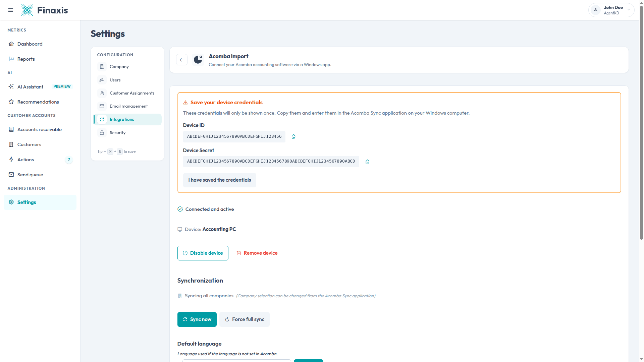The width and height of the screenshot is (644, 362).
Task: Click the Acomba import logo icon
Action: point(198,60)
